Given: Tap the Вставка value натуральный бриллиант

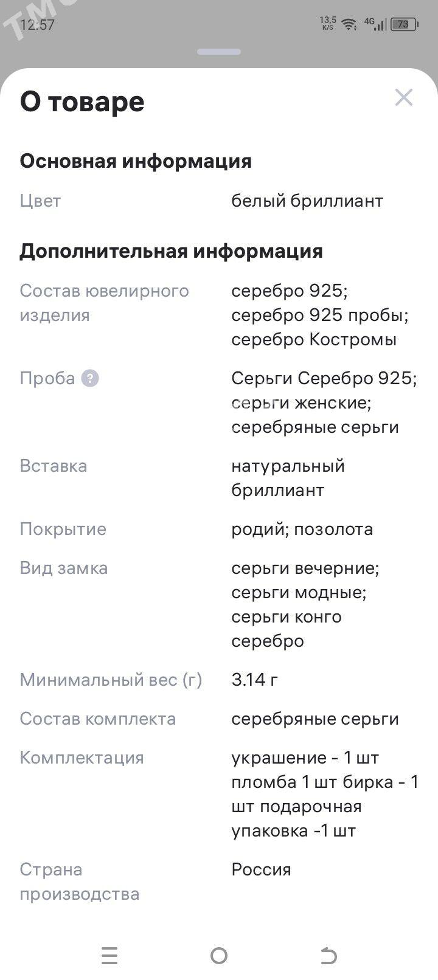Looking at the screenshot, I should pyautogui.click(x=288, y=478).
